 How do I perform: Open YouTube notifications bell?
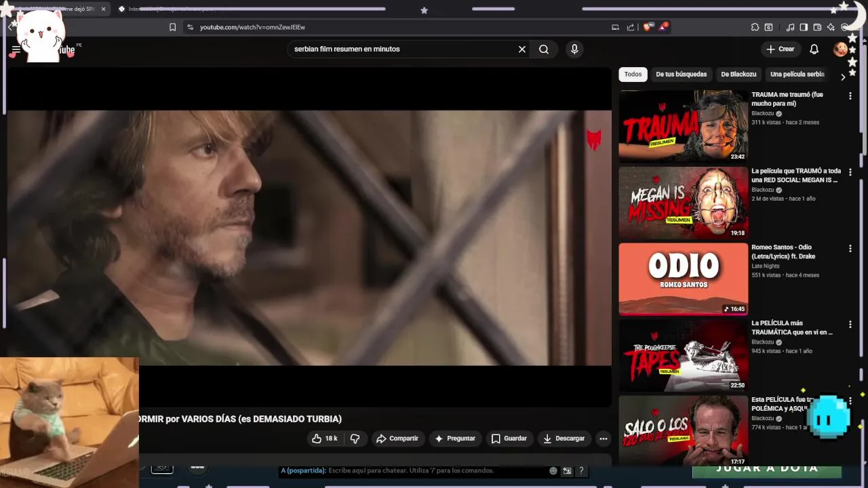click(814, 49)
